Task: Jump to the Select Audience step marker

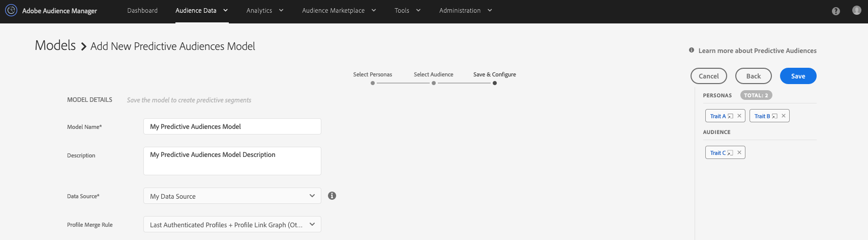Action: tap(434, 83)
